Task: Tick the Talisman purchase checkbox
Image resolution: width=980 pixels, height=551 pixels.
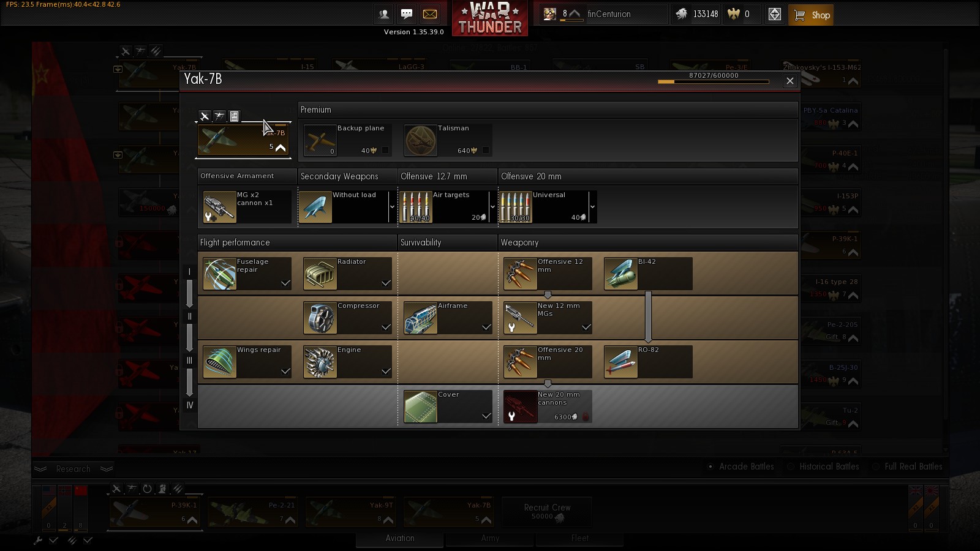Action: point(486,150)
